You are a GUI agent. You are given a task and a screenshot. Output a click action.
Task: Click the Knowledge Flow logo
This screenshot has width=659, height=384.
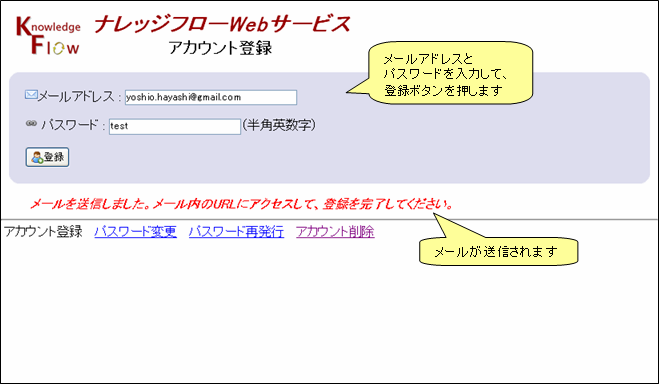coord(47,35)
